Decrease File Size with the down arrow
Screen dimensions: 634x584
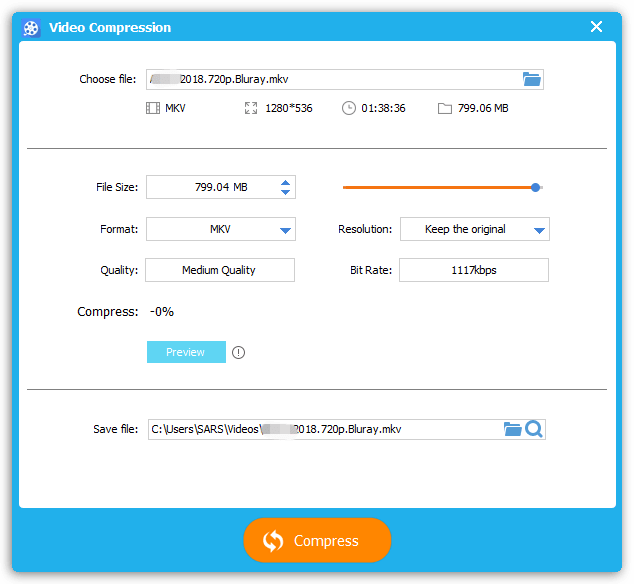coord(286,192)
